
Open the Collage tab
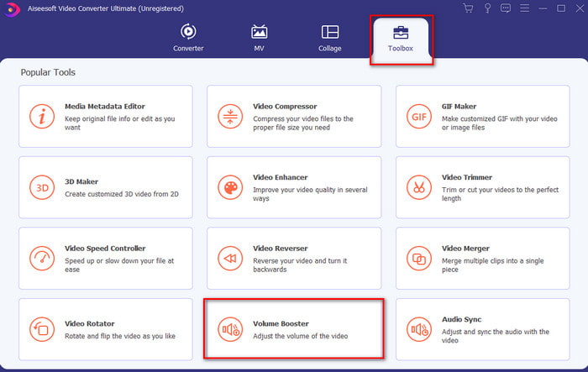(x=330, y=38)
